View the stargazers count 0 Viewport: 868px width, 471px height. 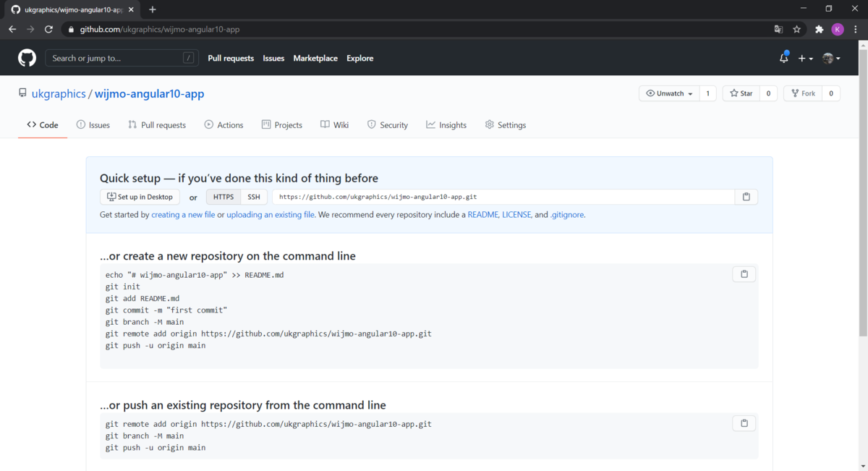tap(768, 93)
